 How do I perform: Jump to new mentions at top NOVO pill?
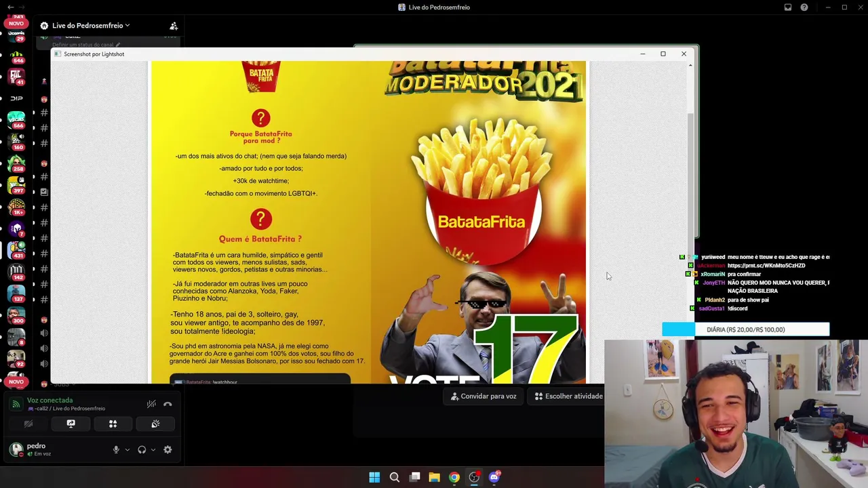[x=16, y=23]
